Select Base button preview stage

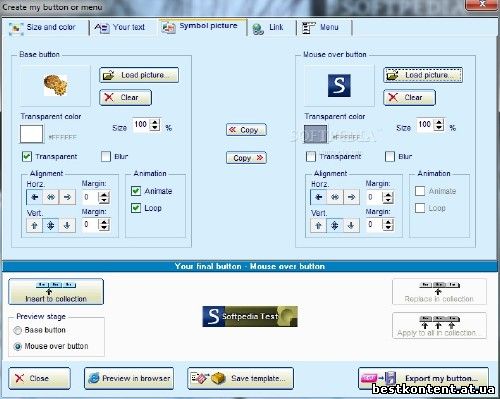pyautogui.click(x=17, y=330)
